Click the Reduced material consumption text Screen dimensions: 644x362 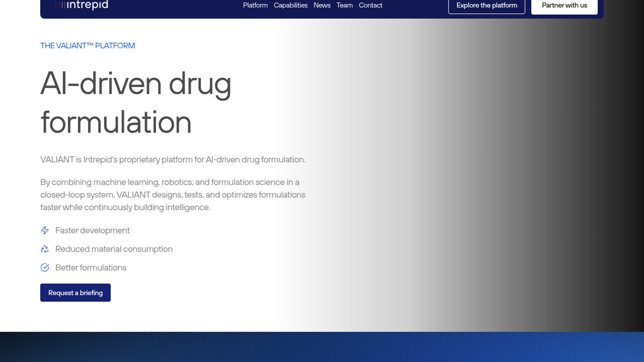point(114,249)
